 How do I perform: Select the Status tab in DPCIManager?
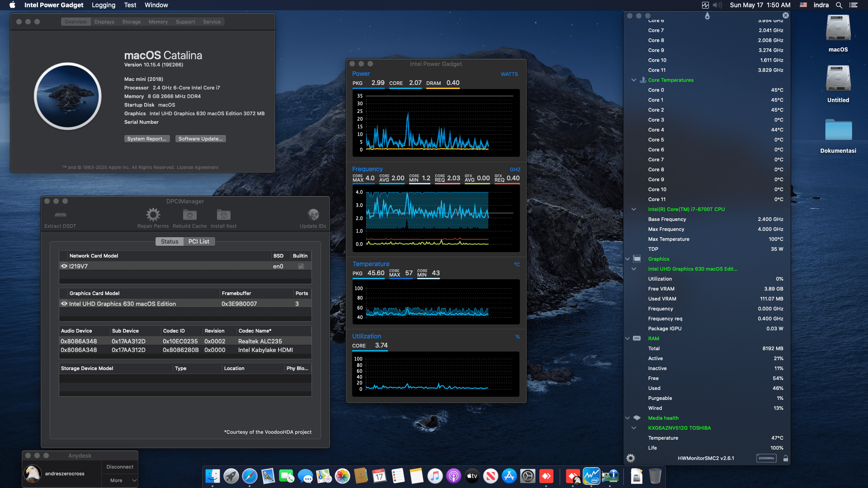tap(170, 242)
